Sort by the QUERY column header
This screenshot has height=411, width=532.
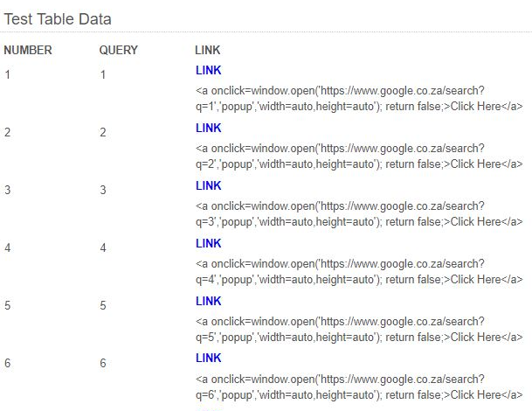point(119,50)
